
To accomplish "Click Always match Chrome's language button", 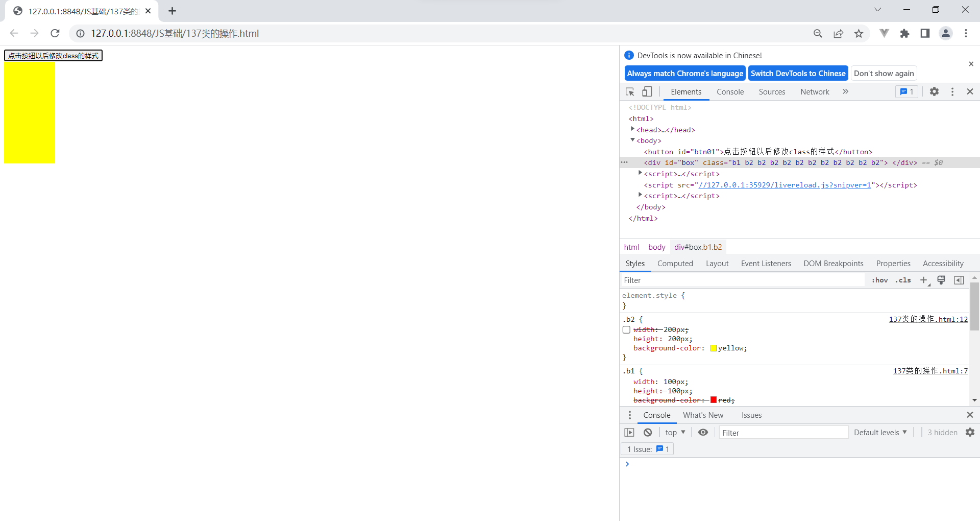I will pyautogui.click(x=685, y=73).
